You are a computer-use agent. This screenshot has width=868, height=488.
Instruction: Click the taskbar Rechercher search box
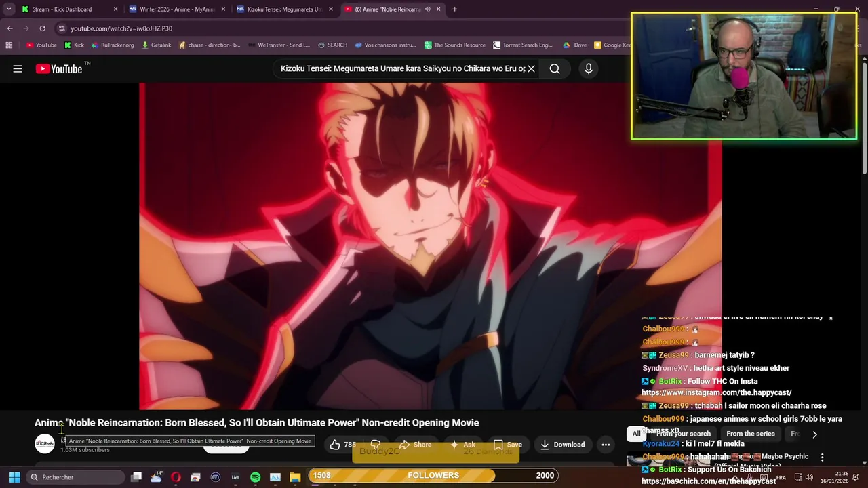(x=75, y=477)
